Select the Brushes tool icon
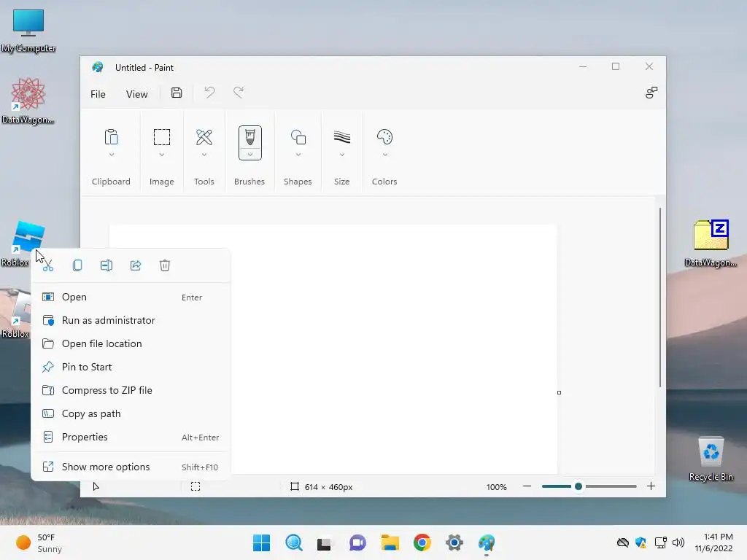Image resolution: width=747 pixels, height=560 pixels. tap(250, 138)
